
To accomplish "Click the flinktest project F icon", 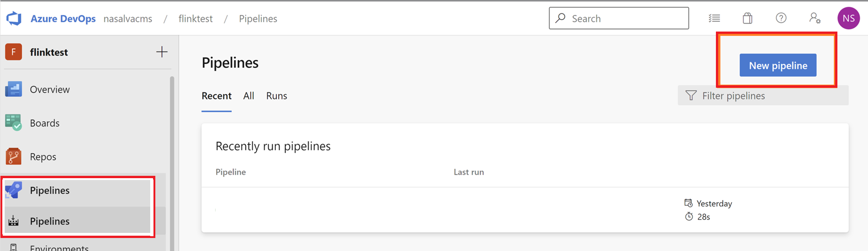I will click(x=13, y=52).
